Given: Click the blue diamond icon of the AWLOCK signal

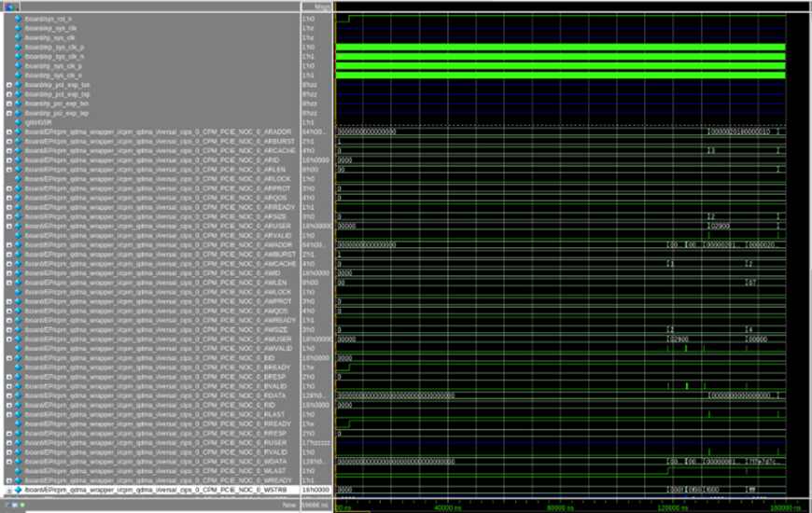Looking at the screenshot, I should [x=18, y=292].
